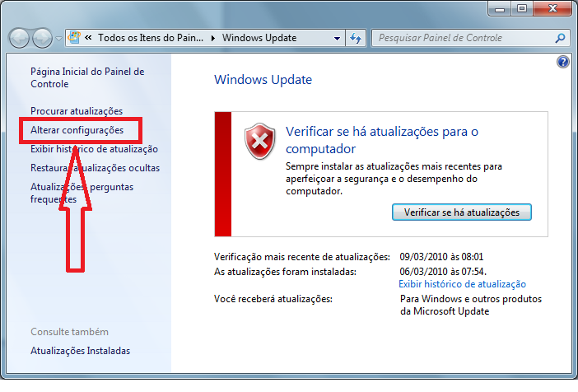Click 'Restaurar atualizações ocultas' link
Image resolution: width=578 pixels, height=392 pixels.
96,168
